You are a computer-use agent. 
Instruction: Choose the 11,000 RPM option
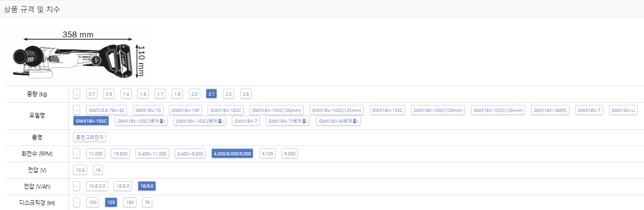(x=95, y=154)
